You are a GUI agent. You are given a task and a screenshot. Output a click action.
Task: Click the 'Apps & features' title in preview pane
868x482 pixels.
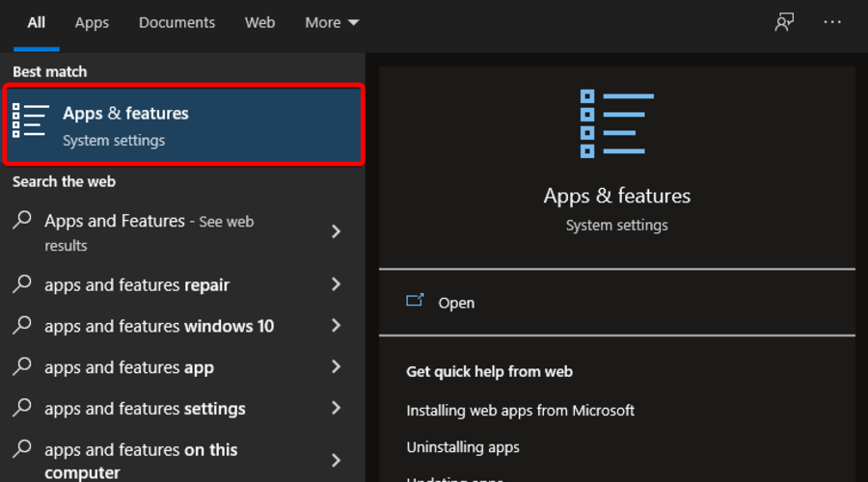[616, 196]
